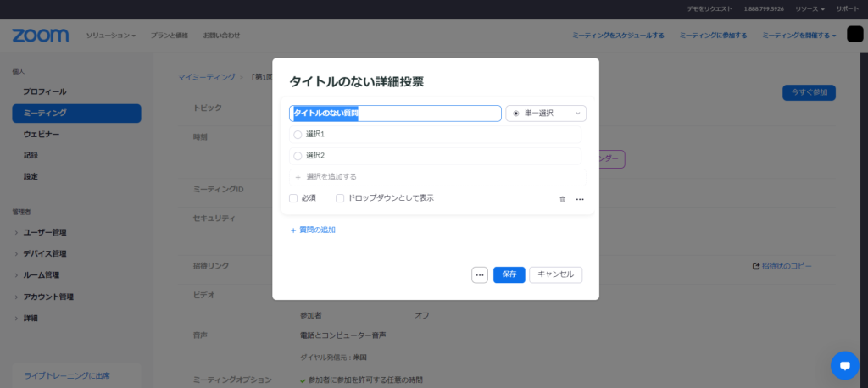Open ウェビナー in the left sidebar
Screen dimensions: 868x388
[x=42, y=134]
